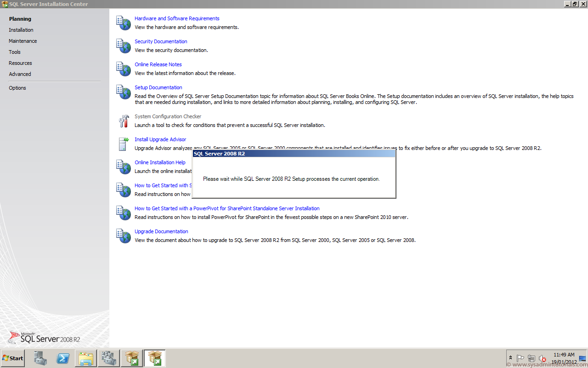Click the Install Upgrade Advisor server icon
This screenshot has height=368, width=588.
(x=124, y=144)
